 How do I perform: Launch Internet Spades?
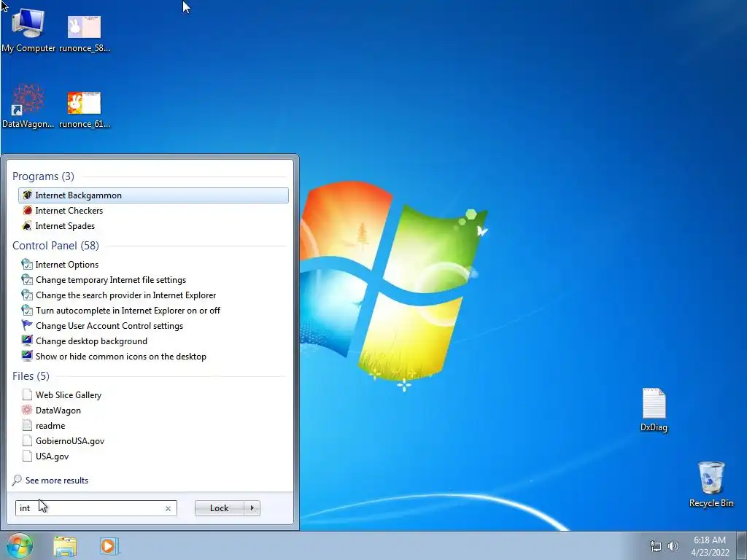pos(153,226)
